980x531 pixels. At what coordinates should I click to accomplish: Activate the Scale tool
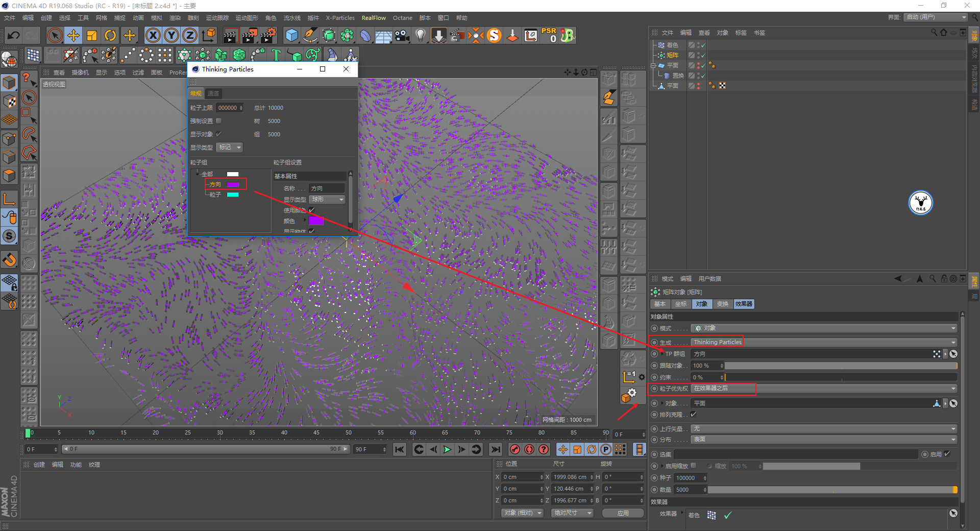point(92,35)
